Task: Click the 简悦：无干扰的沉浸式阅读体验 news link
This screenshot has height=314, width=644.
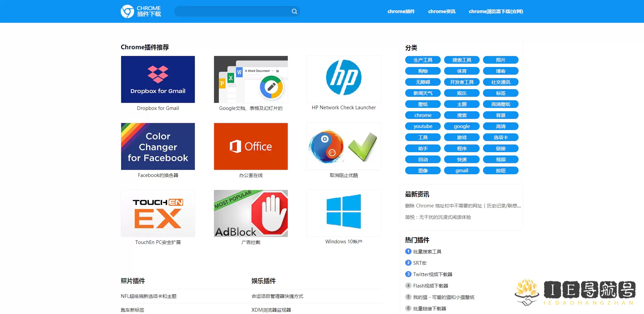Action: point(437,217)
